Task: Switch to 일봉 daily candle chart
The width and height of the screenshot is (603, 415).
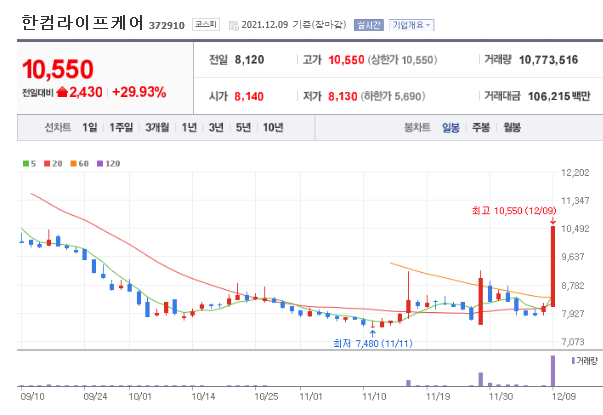Action: pos(451,127)
